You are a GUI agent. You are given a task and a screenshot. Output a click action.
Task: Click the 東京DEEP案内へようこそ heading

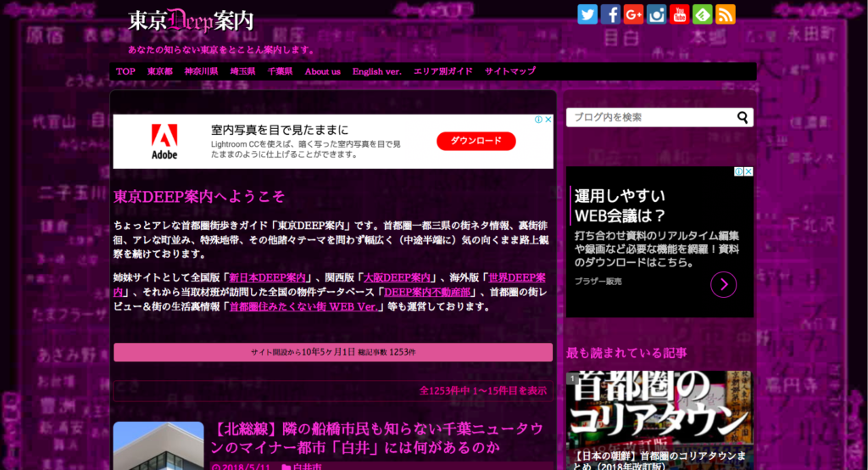tap(199, 196)
